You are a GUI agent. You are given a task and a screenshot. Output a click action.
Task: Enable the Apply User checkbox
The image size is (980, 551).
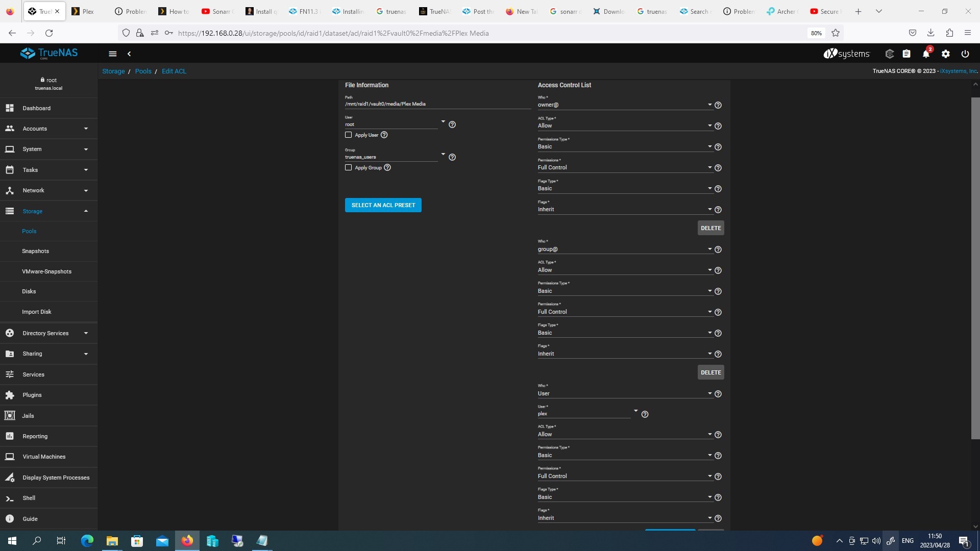(x=349, y=135)
